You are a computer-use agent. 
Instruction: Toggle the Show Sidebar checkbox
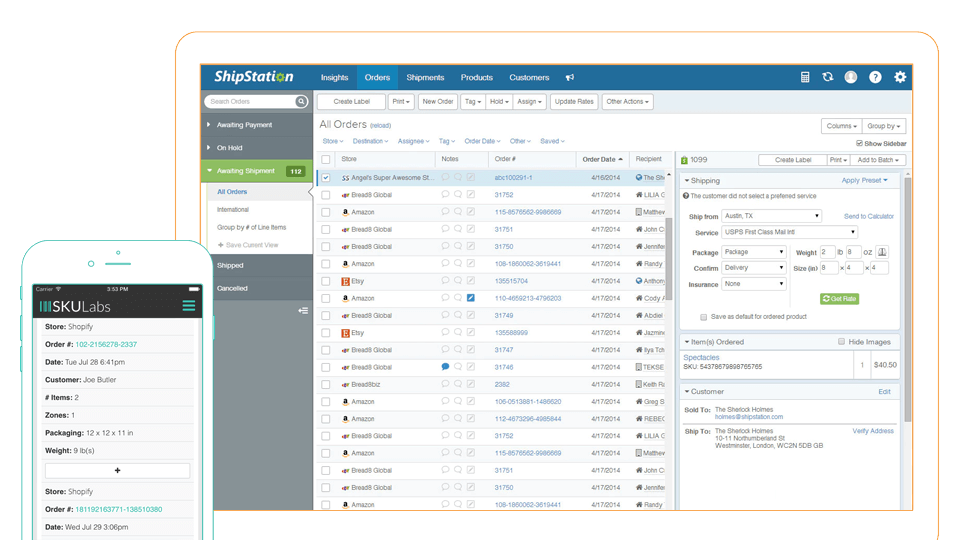[x=859, y=143]
